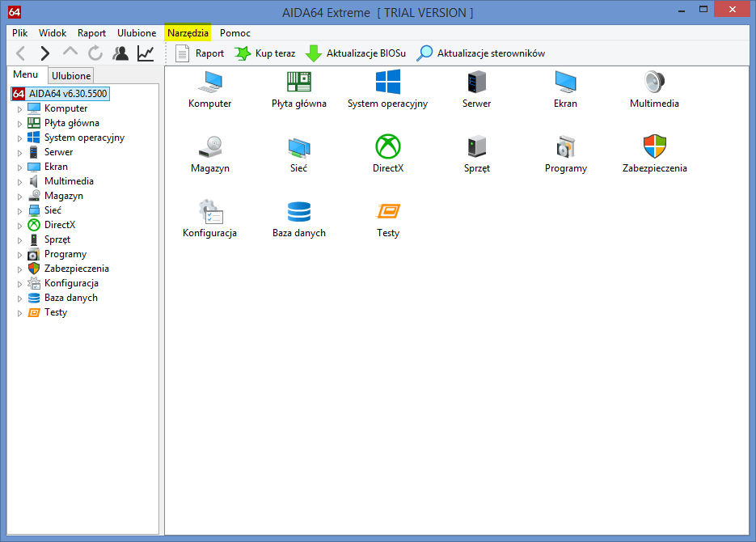Go forward with the right arrow icon
This screenshot has height=542, width=756.
[x=44, y=53]
